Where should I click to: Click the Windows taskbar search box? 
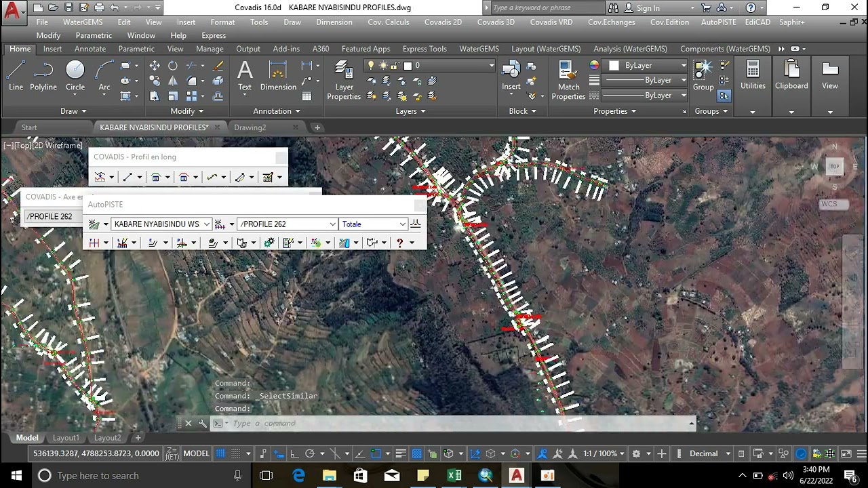coord(140,476)
